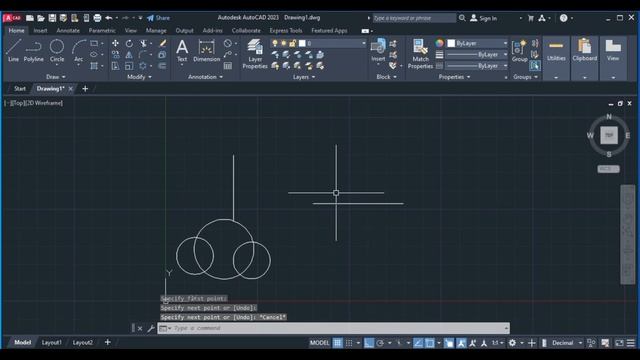This screenshot has height=360, width=640.
Task: Click the new drawing tab plus button
Action: (x=85, y=89)
